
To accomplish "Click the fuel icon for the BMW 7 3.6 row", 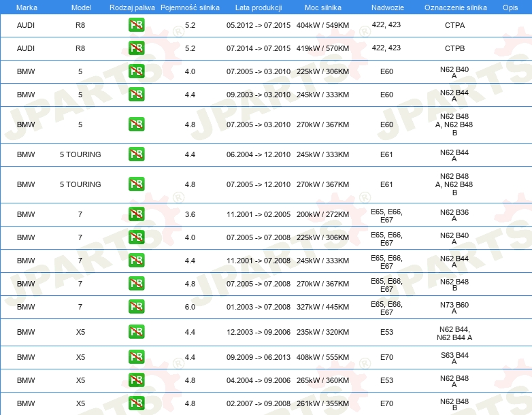I will 136,214.
